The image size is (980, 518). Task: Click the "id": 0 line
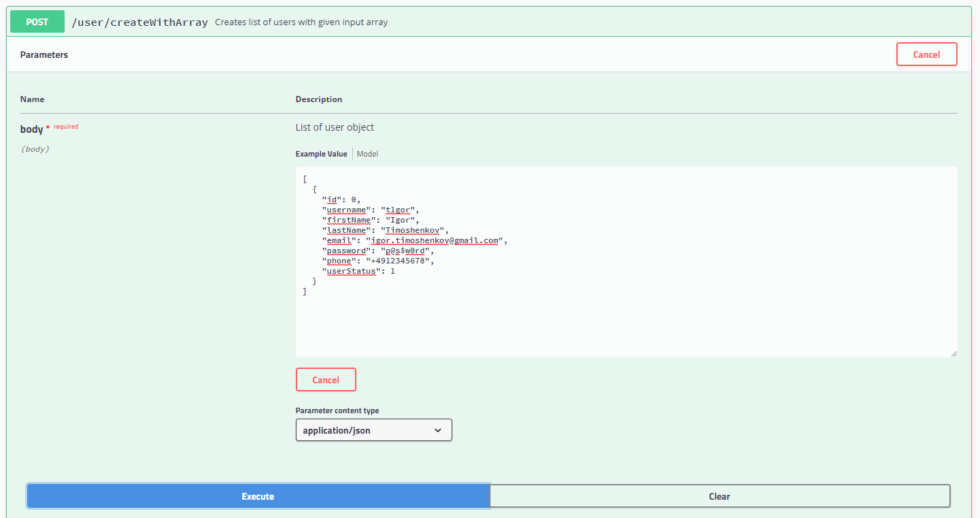tap(341, 199)
